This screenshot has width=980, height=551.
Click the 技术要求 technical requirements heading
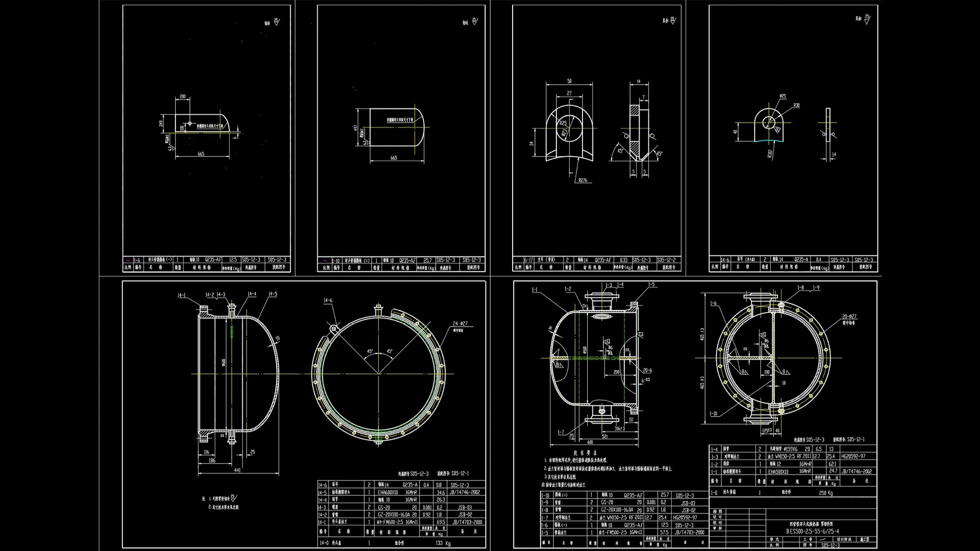coord(586,452)
